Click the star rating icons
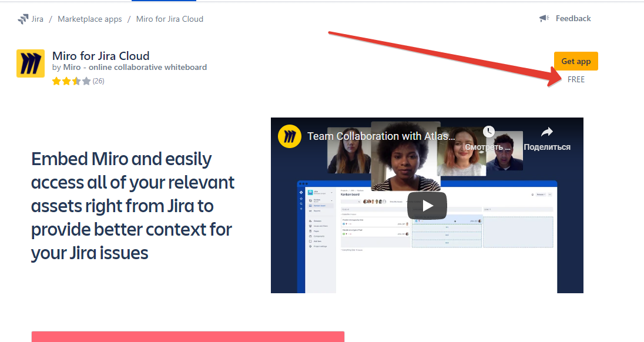644x342 pixels. coord(71,81)
